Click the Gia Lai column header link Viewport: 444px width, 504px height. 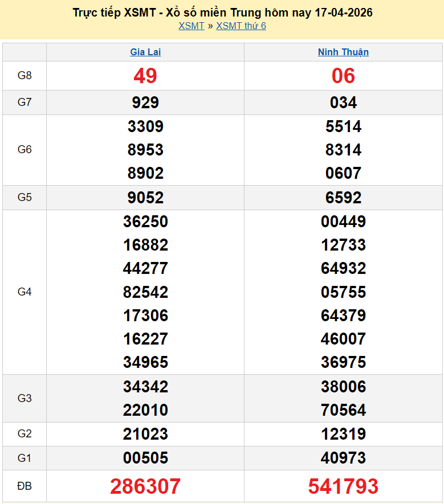[x=145, y=52]
